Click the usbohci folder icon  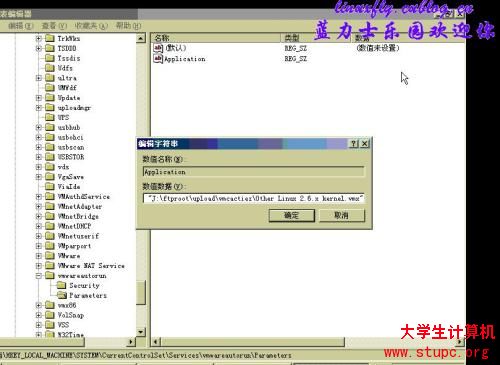tap(50, 137)
